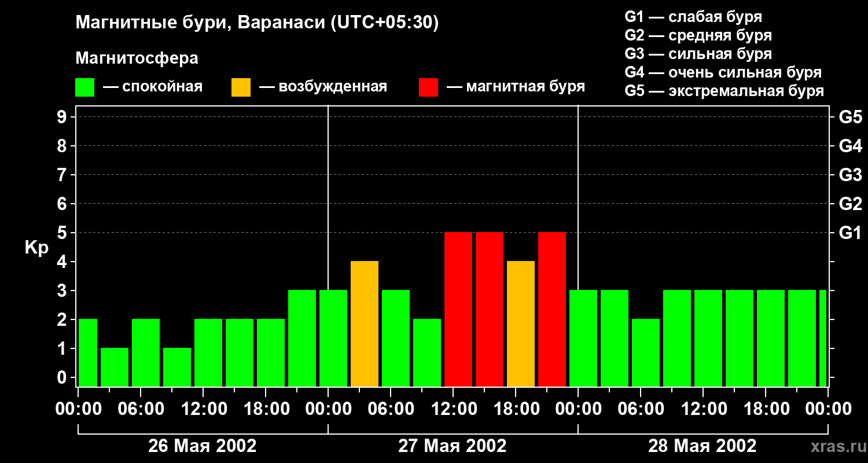
Task: Click the short green bar at 06:00 on 28 May
Action: 646,353
